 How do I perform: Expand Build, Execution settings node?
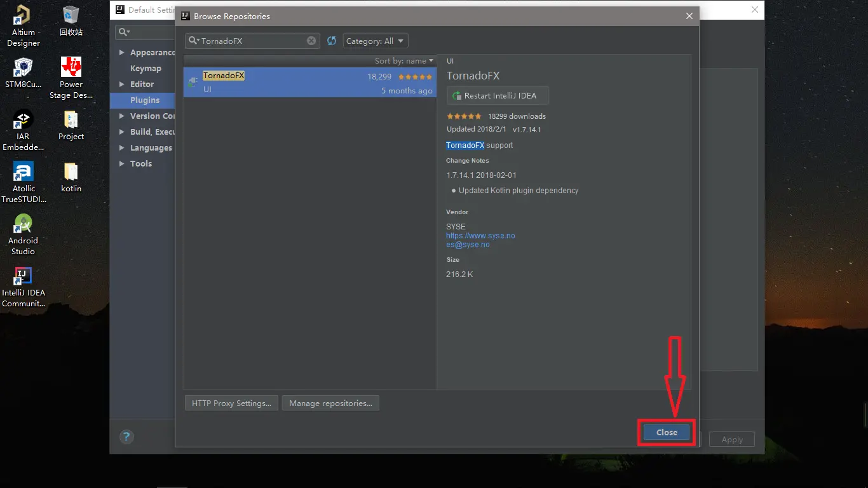coord(122,132)
